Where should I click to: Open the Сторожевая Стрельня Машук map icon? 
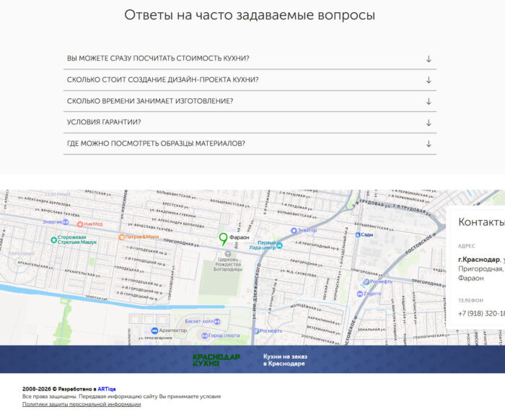[53, 240]
